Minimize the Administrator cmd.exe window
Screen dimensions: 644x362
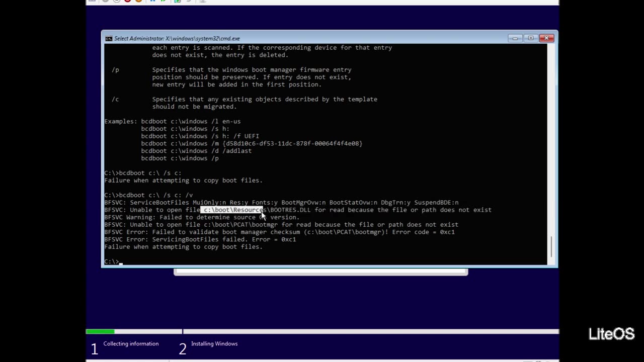515,38
